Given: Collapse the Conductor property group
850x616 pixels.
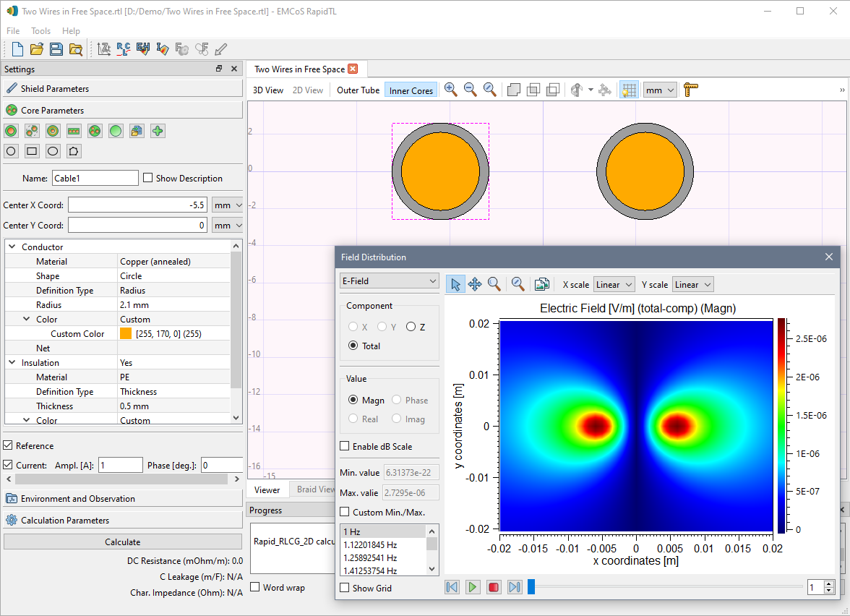Looking at the screenshot, I should coord(12,247).
